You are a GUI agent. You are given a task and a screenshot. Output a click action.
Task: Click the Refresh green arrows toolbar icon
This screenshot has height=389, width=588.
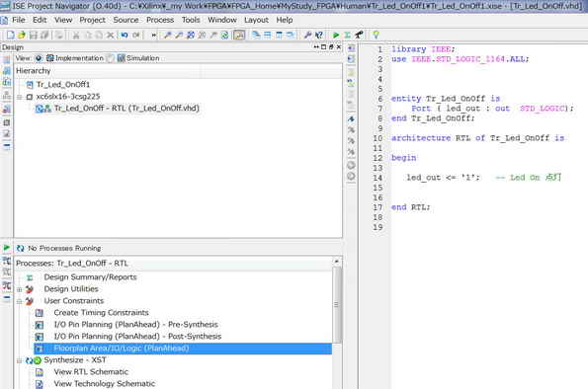224,36
